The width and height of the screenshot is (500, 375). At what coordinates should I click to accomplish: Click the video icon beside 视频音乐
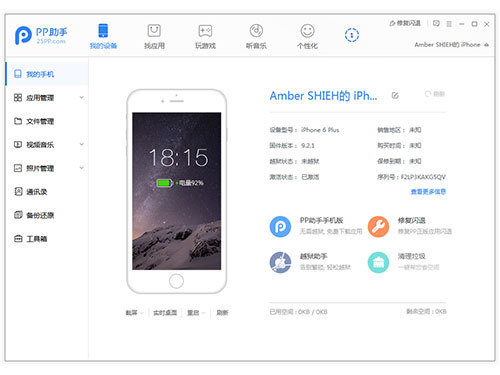(x=18, y=144)
